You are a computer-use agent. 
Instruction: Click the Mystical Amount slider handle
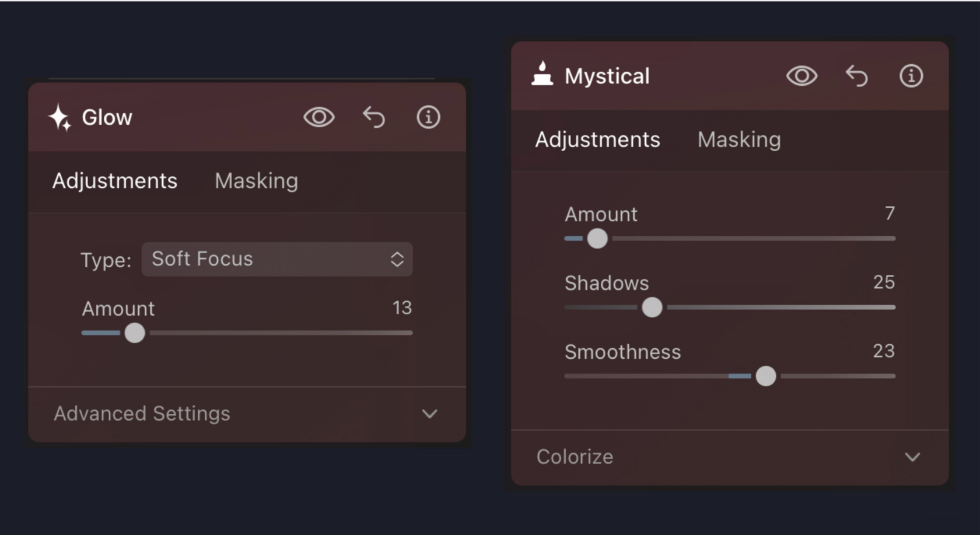click(x=597, y=239)
